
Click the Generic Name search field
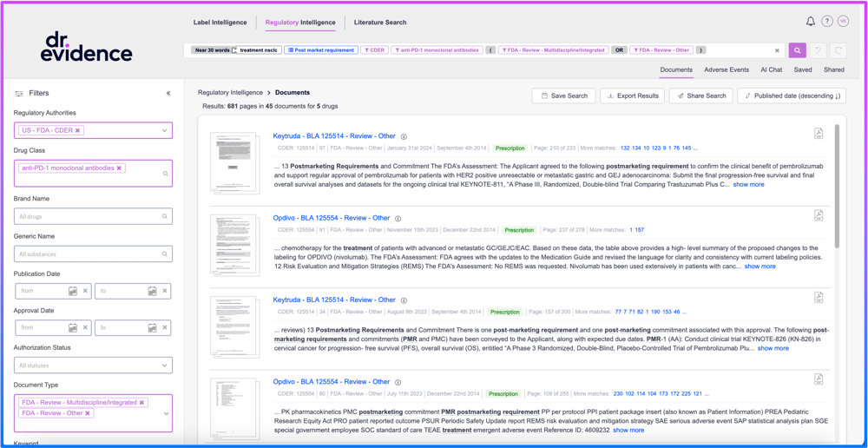[93, 254]
